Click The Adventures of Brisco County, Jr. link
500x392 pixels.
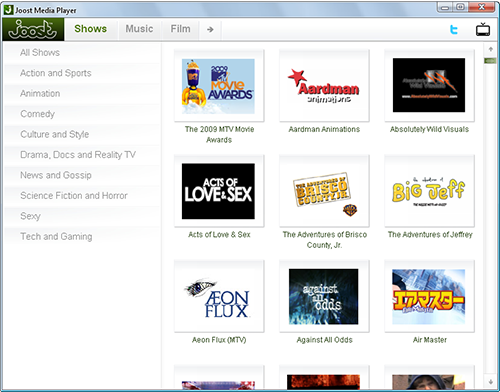click(x=325, y=240)
